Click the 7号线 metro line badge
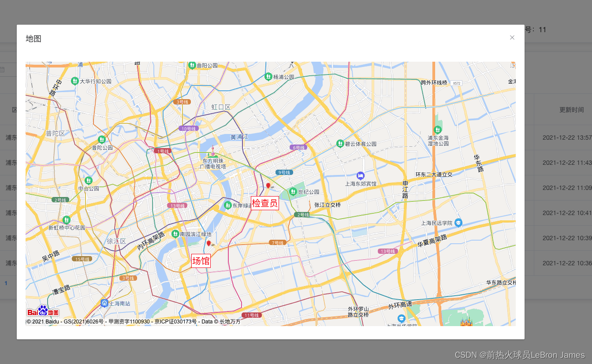Screen dimensions: 592x364 point(278,243)
